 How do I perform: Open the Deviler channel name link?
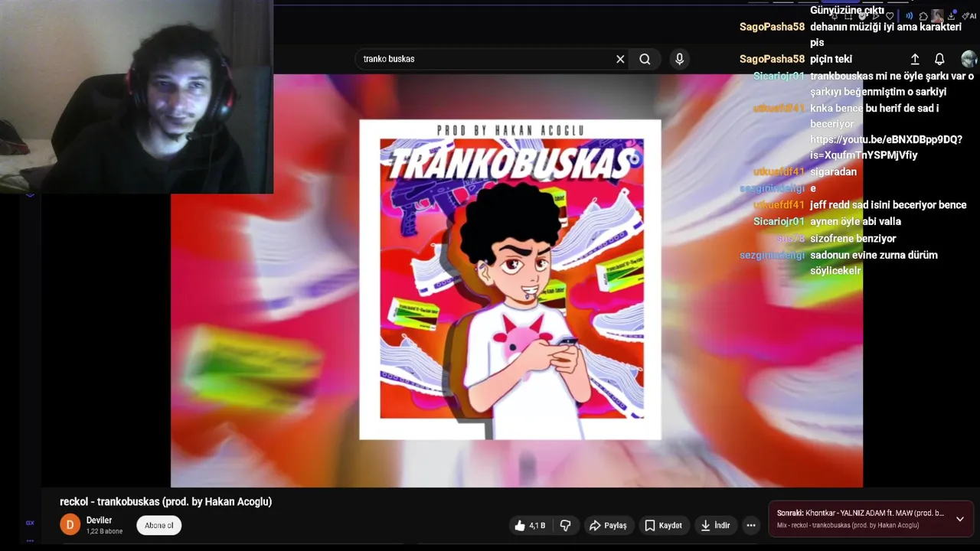pyautogui.click(x=99, y=520)
